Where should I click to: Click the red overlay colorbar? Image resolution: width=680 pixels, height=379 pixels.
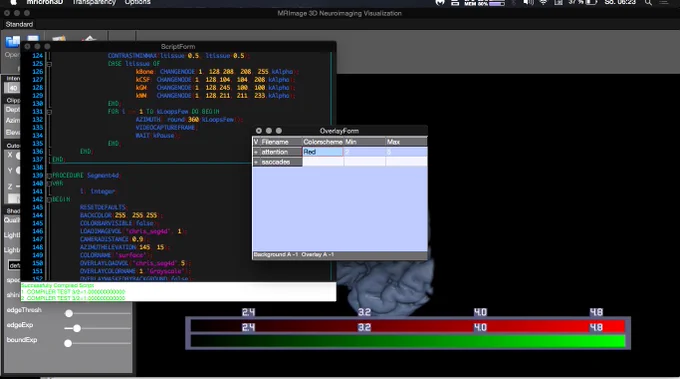coord(408,327)
